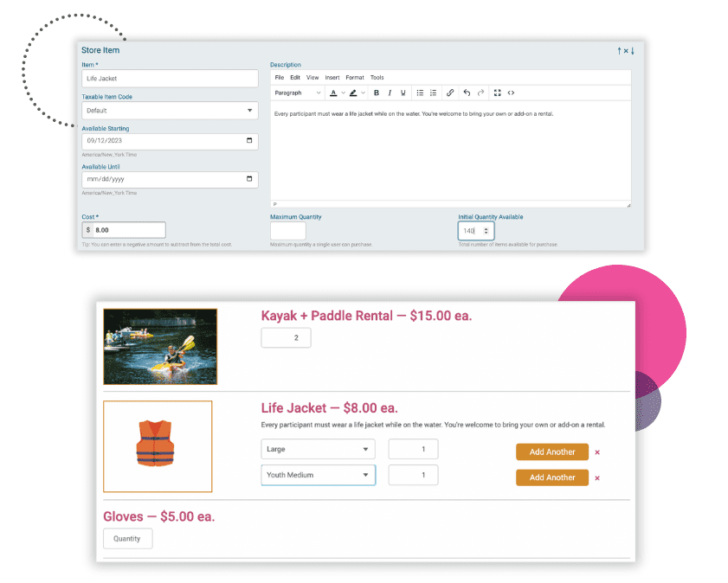Click the Maximum Quantity input box

[x=288, y=230]
